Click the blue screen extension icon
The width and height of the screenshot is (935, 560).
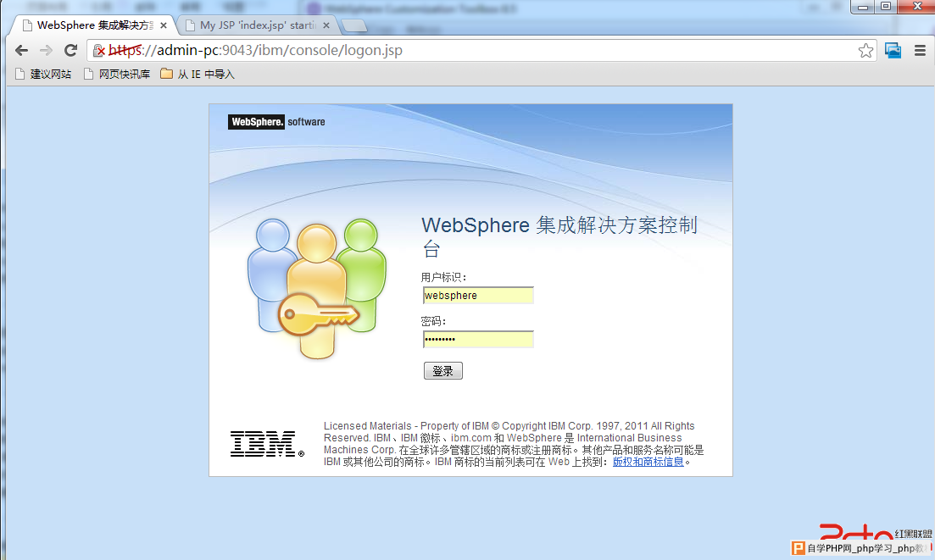[893, 51]
